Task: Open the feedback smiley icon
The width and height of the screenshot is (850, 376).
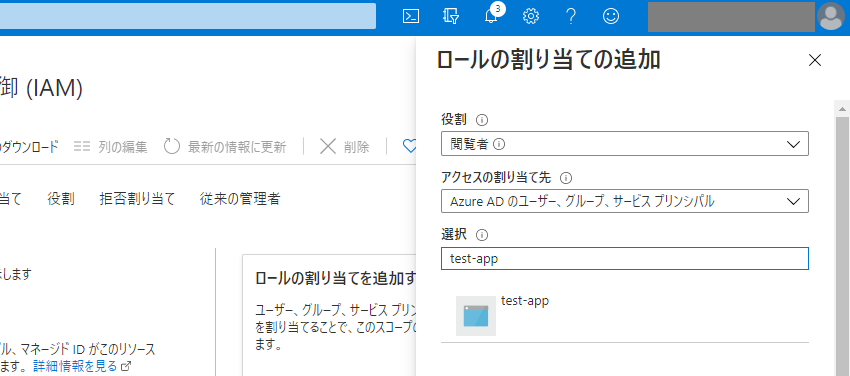Action: click(x=611, y=17)
